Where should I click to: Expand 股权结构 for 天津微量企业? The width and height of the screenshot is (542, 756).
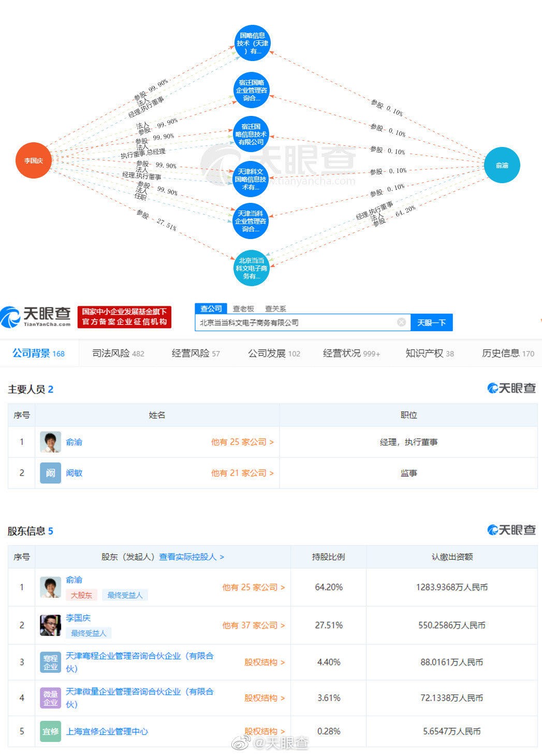click(265, 698)
